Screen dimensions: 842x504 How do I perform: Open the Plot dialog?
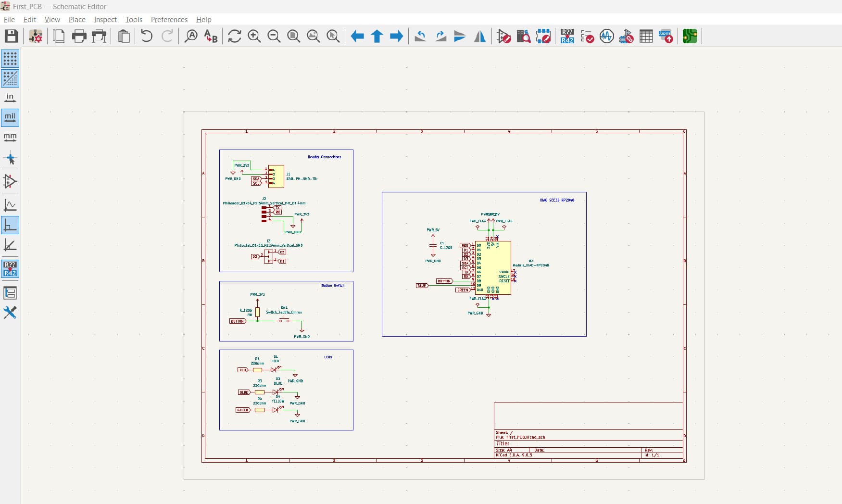tap(99, 36)
